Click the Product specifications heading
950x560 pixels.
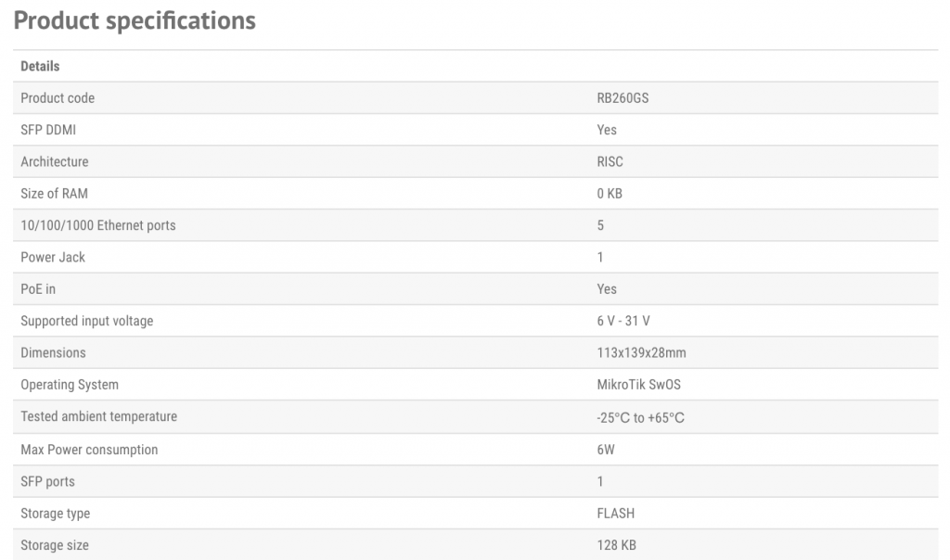135,20
